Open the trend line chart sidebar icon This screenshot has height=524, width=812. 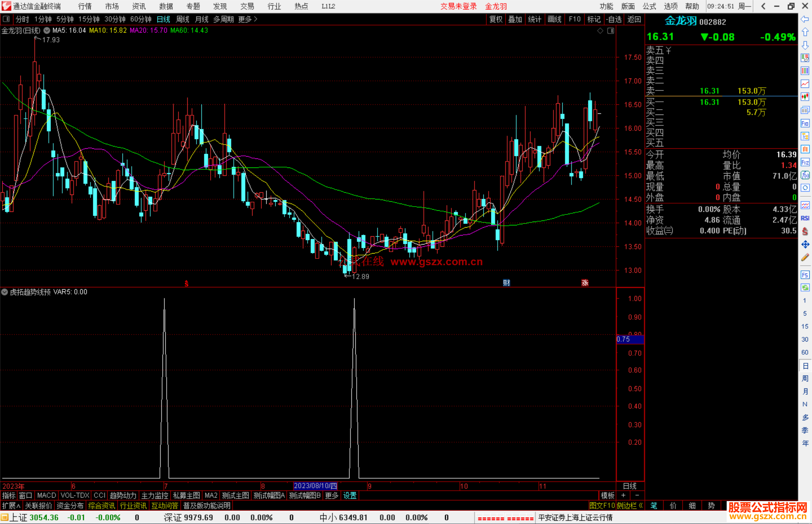[x=805, y=84]
